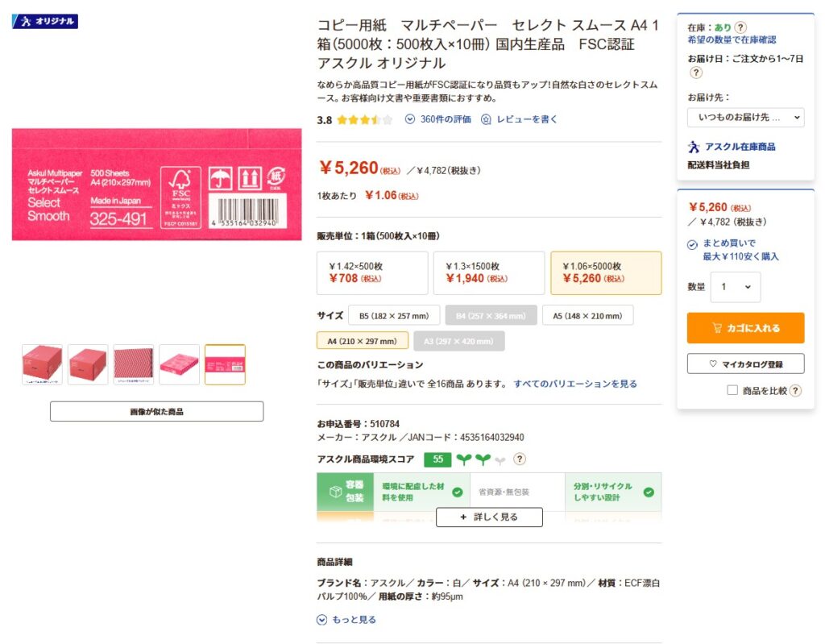Open the 数量 quantity dropdown

point(735,287)
